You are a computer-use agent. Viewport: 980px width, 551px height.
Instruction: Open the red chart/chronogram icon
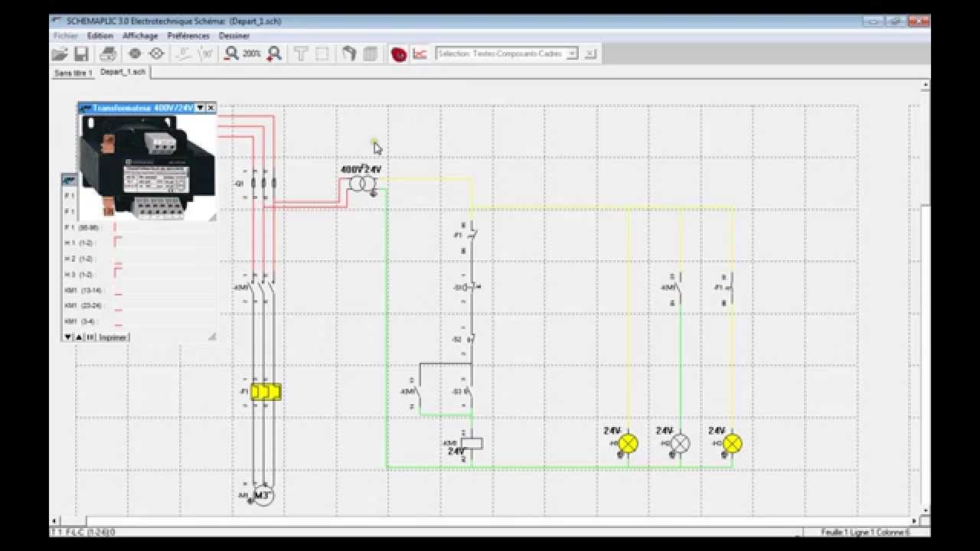click(420, 54)
